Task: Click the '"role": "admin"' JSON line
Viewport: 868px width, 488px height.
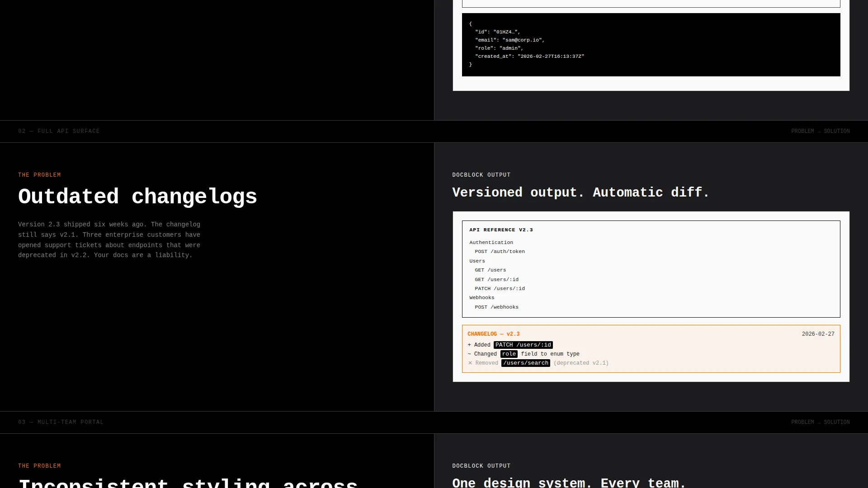Action: (x=499, y=48)
